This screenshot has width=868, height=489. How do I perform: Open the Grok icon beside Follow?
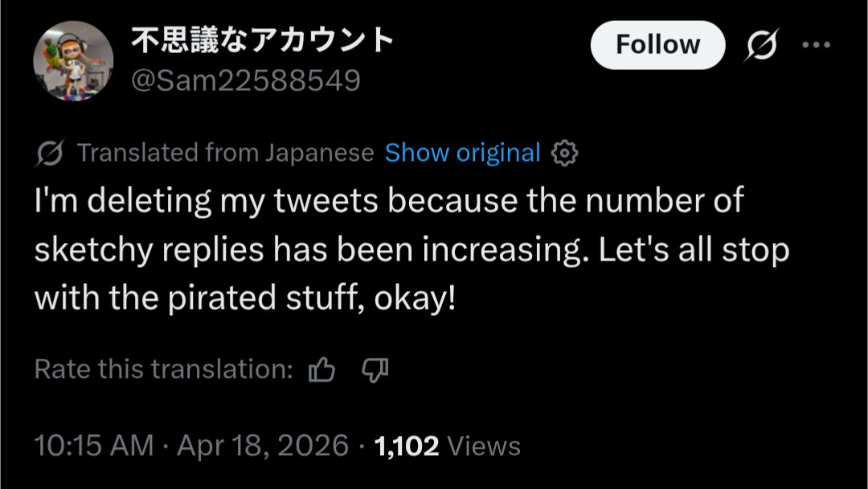point(760,45)
